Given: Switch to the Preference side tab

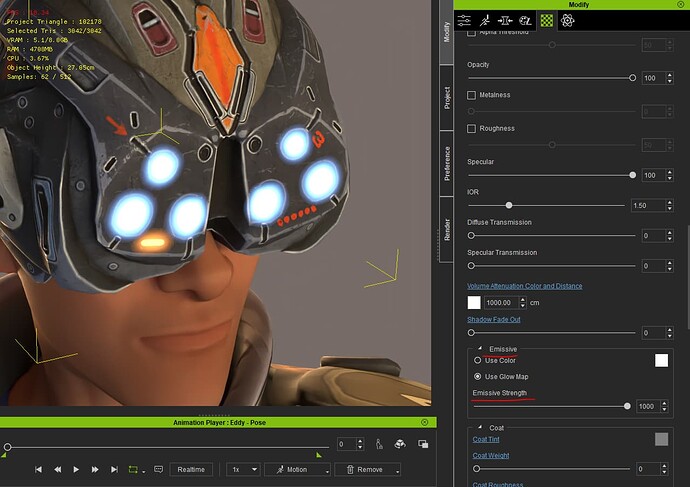Looking at the screenshot, I should [x=447, y=164].
